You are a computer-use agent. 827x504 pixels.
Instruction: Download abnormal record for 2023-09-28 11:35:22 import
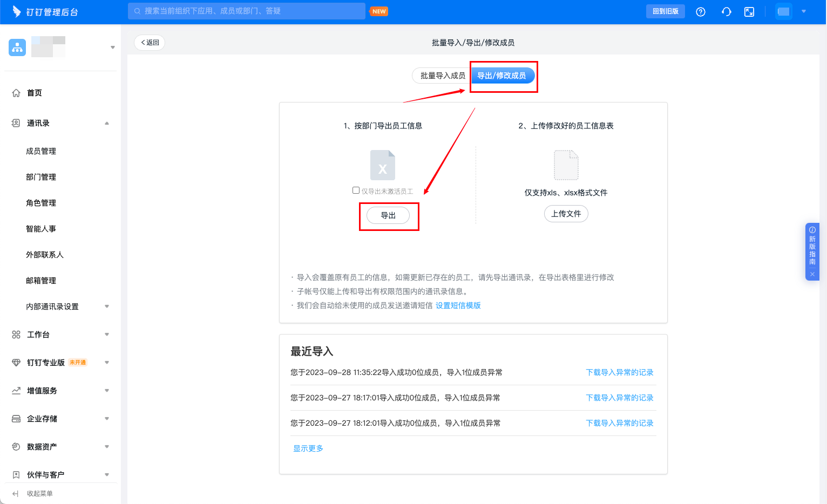[620, 372]
